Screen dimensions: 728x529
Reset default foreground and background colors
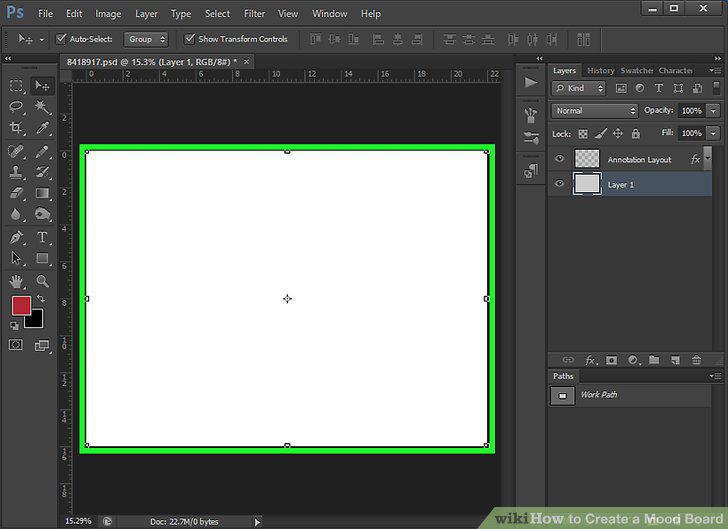14,326
